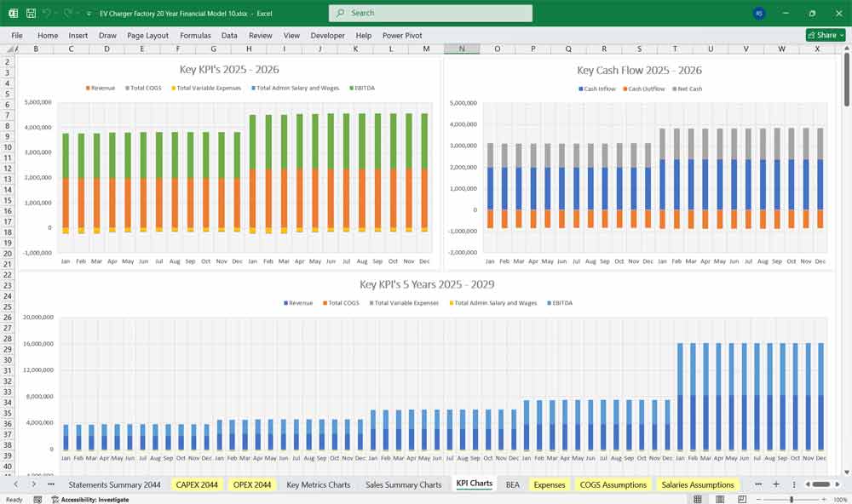Open the Customize Quick Access Toolbar dropdown

88,13
